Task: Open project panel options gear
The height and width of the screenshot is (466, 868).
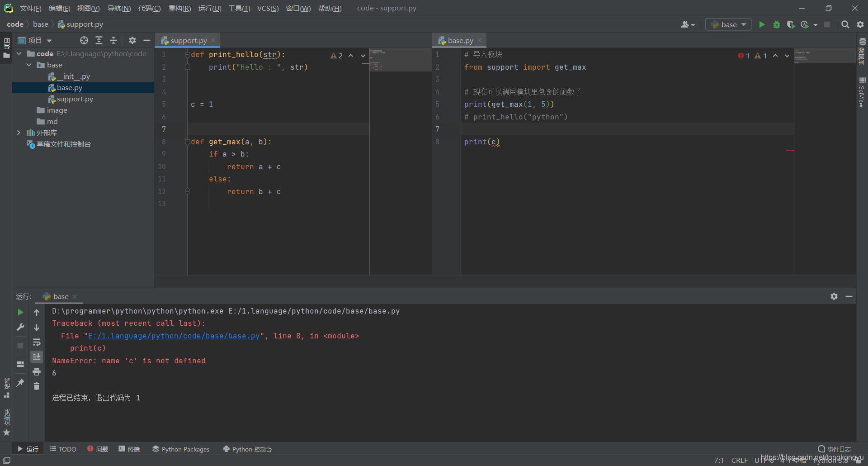Action: (132, 40)
